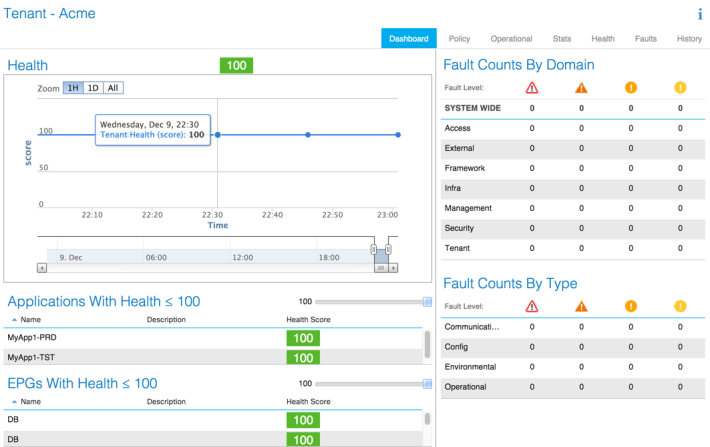
Task: Open the Faults tab
Action: coord(646,38)
